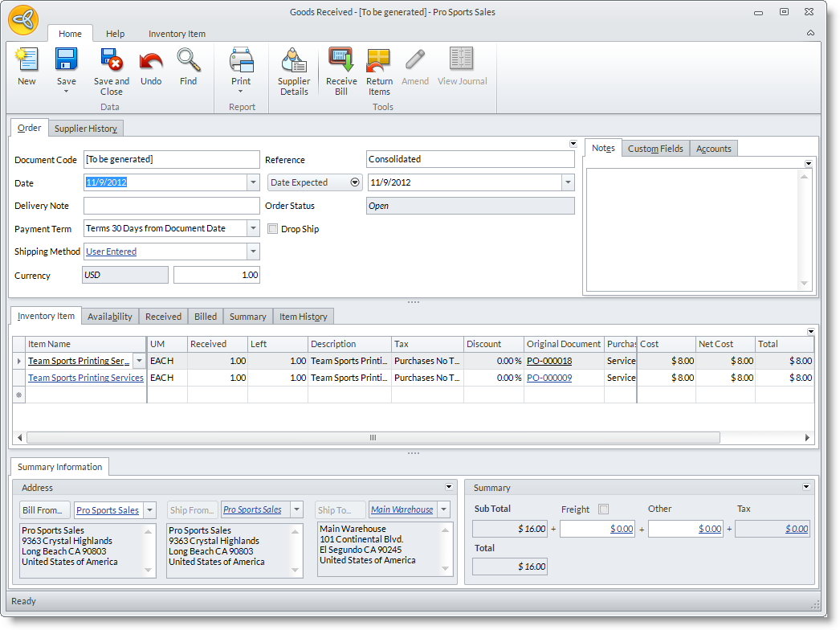
Task: Open the Date field calendar dropdown
Action: pos(253,182)
